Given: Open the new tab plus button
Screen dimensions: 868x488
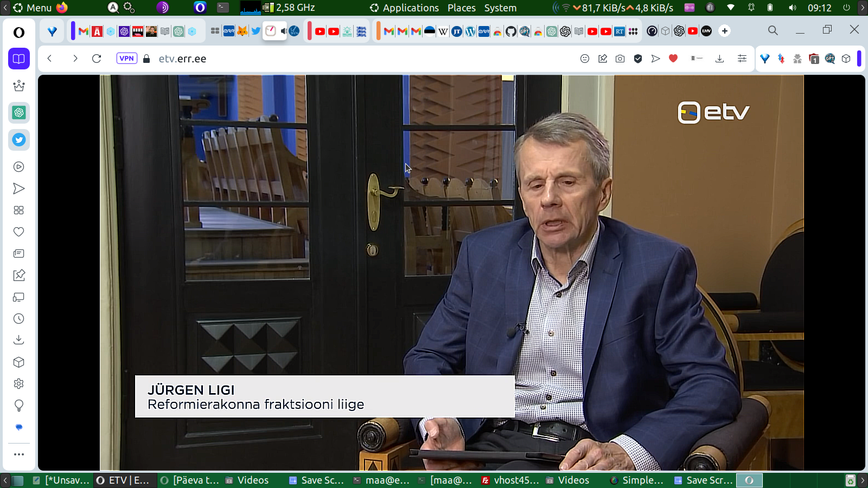Looking at the screenshot, I should (x=725, y=31).
